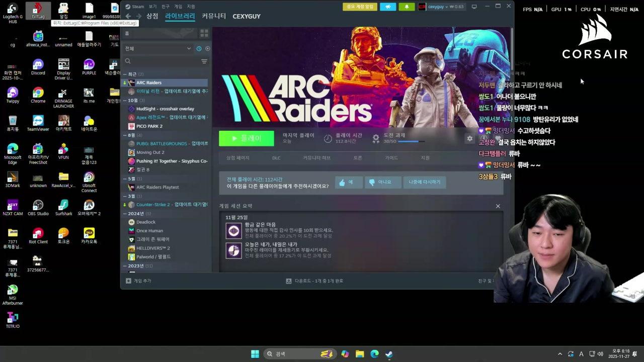This screenshot has height=362, width=644.
Task: Open Steam notifications via the bell icon
Action: 407,7
